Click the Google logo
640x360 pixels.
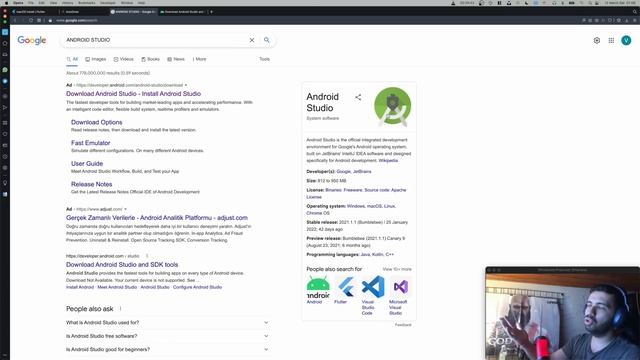32,40
